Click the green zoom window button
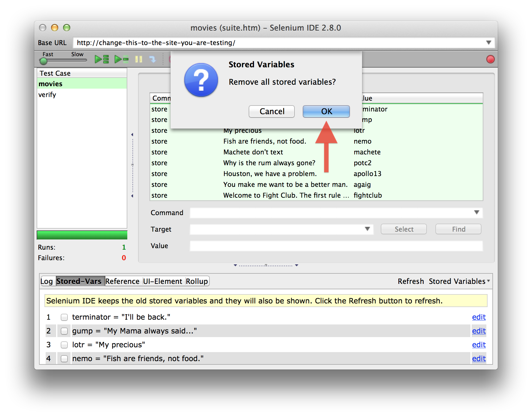Screen dimensions: 532x417 click(67, 28)
